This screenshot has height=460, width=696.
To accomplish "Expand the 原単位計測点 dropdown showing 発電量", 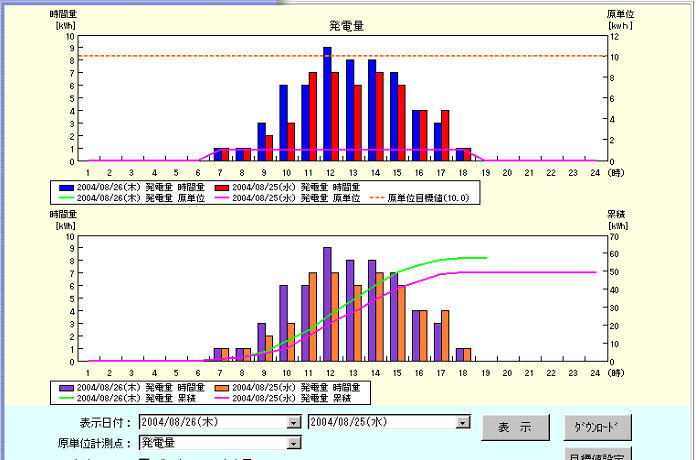I will coord(293,443).
